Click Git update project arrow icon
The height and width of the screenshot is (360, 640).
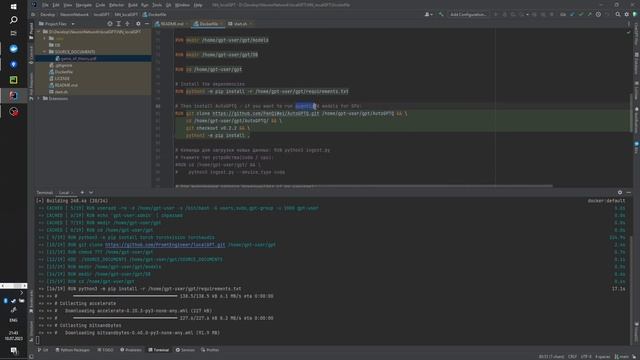point(572,15)
